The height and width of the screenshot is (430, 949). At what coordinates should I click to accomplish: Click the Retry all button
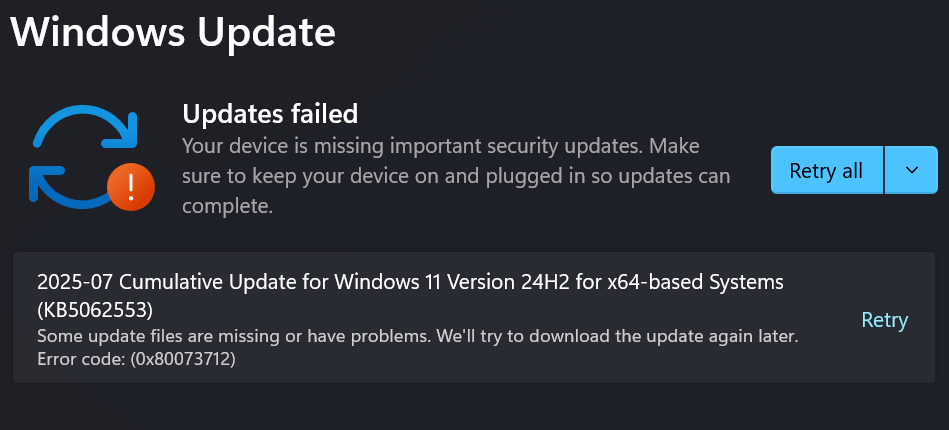[x=827, y=170]
